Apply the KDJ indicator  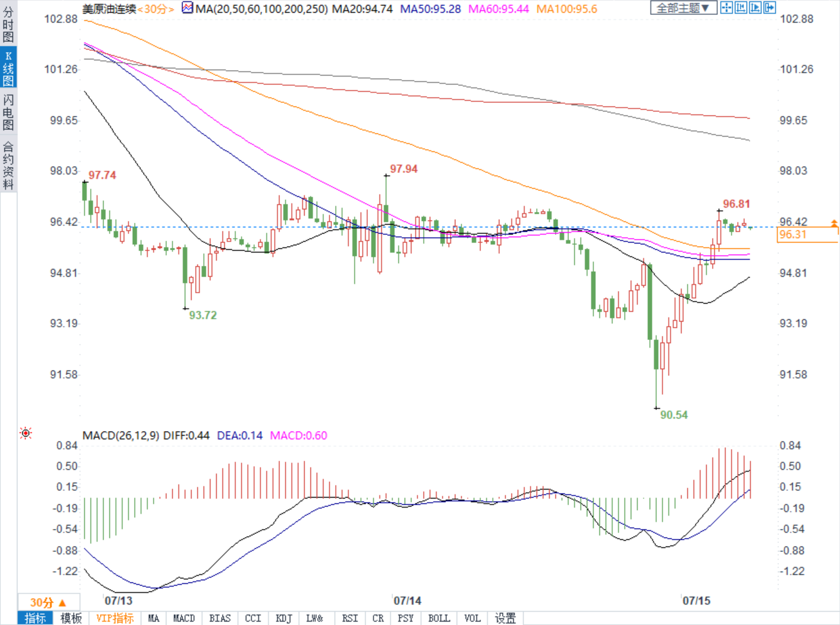(284, 618)
